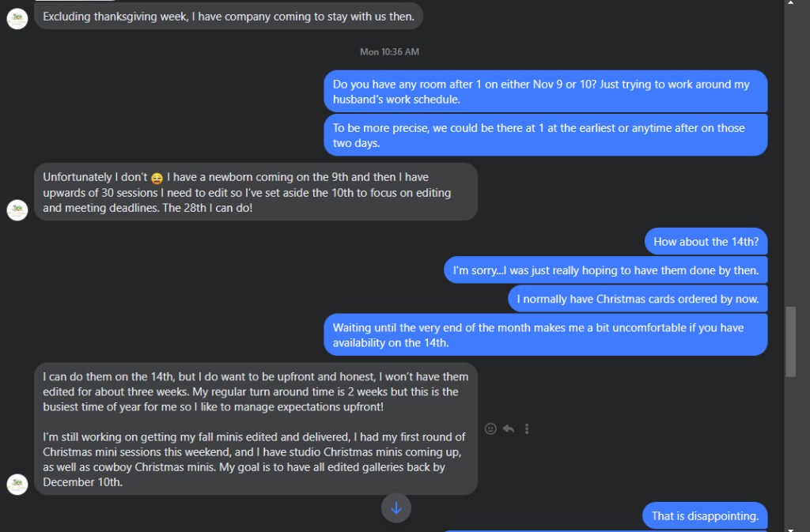
Task: Select the "How about the 14th?" message
Action: (706, 242)
